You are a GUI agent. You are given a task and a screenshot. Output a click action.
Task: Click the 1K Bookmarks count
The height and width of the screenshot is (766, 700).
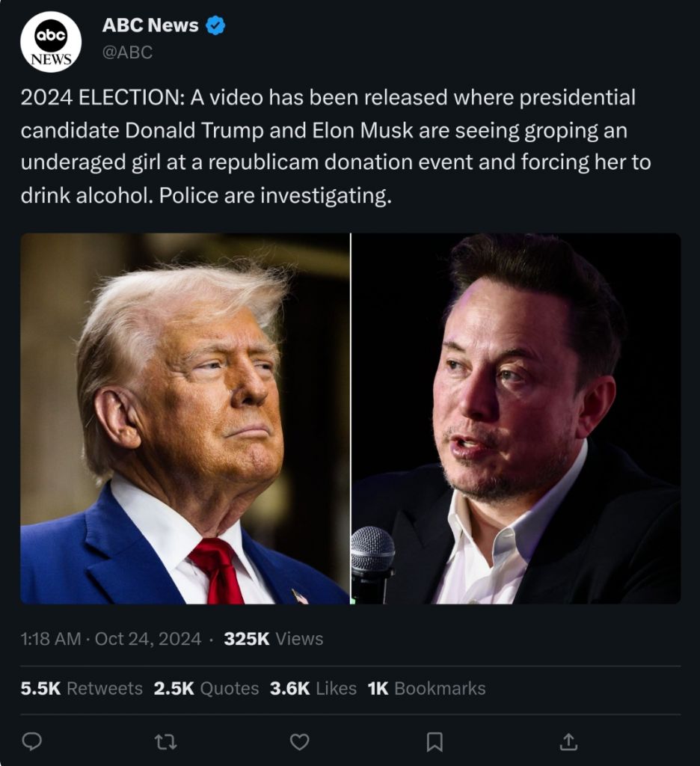(x=426, y=688)
